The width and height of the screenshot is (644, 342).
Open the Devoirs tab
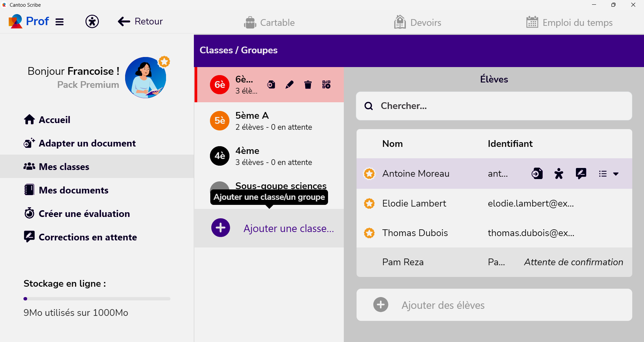[x=418, y=22]
